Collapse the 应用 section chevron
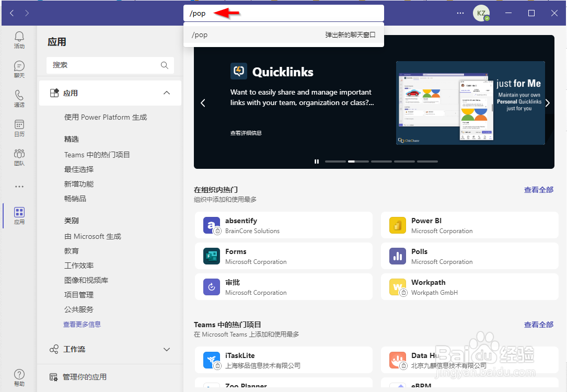 (166, 93)
